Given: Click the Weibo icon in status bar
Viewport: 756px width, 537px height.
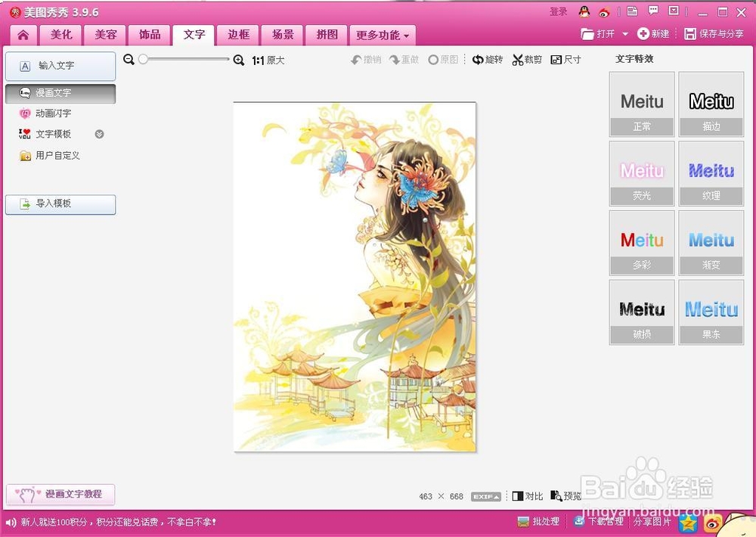Looking at the screenshot, I should coord(713,523).
